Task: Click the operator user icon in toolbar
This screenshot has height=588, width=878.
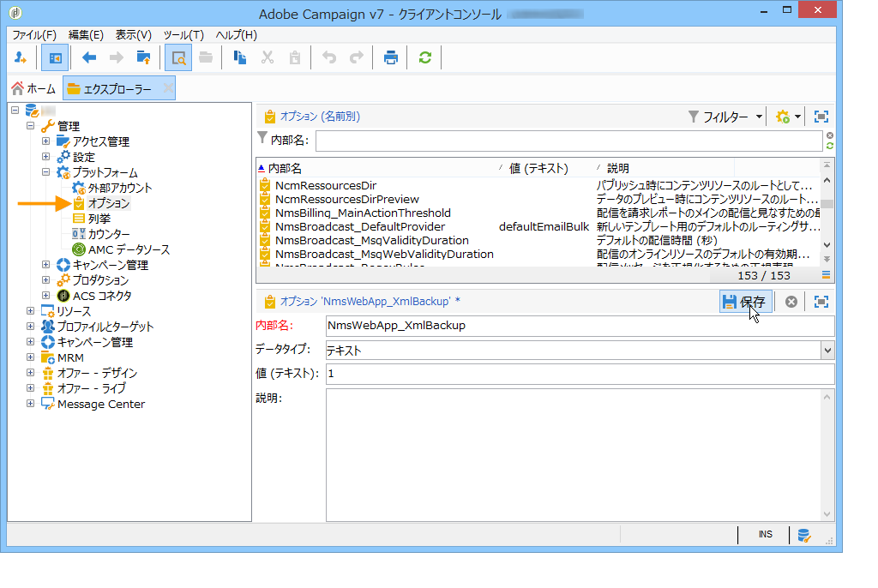Action: click(21, 57)
